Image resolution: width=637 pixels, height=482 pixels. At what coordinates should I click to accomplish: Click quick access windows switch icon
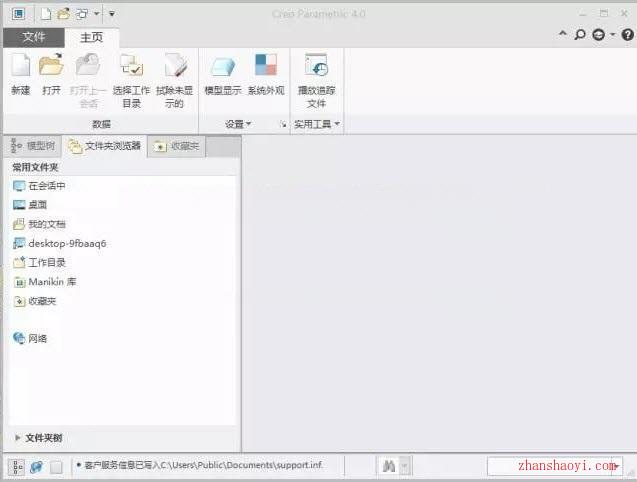point(82,14)
